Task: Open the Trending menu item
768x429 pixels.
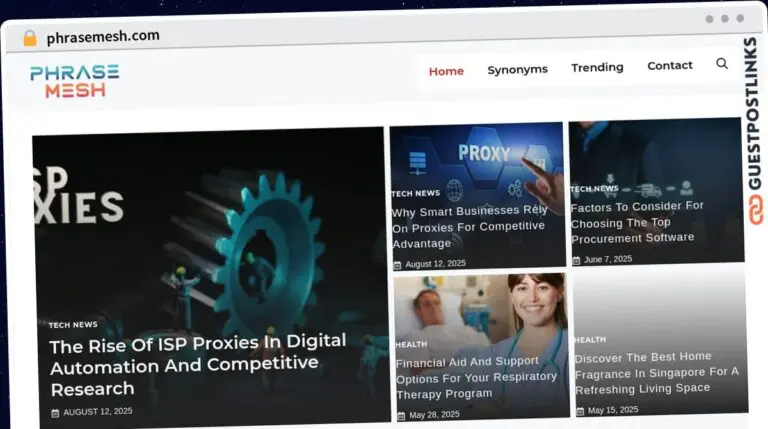Action: point(597,67)
